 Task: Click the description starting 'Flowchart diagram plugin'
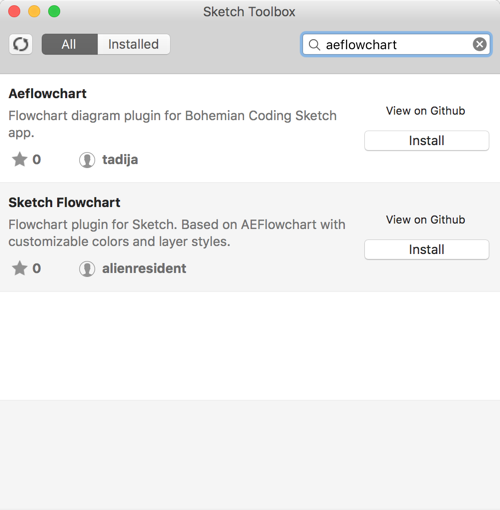[172, 124]
